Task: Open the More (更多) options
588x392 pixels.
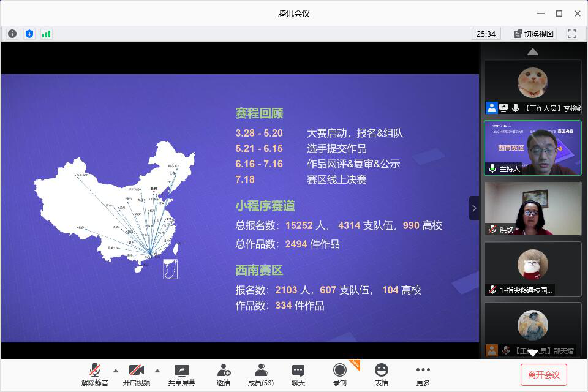Action: tap(423, 375)
